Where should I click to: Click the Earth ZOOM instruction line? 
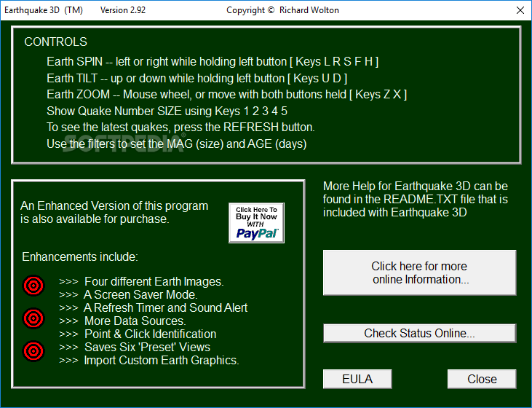[x=226, y=95]
